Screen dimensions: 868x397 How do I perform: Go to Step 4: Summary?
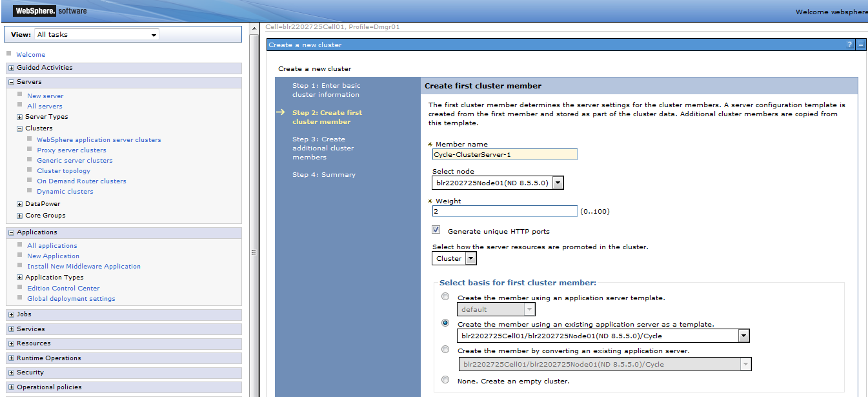324,174
